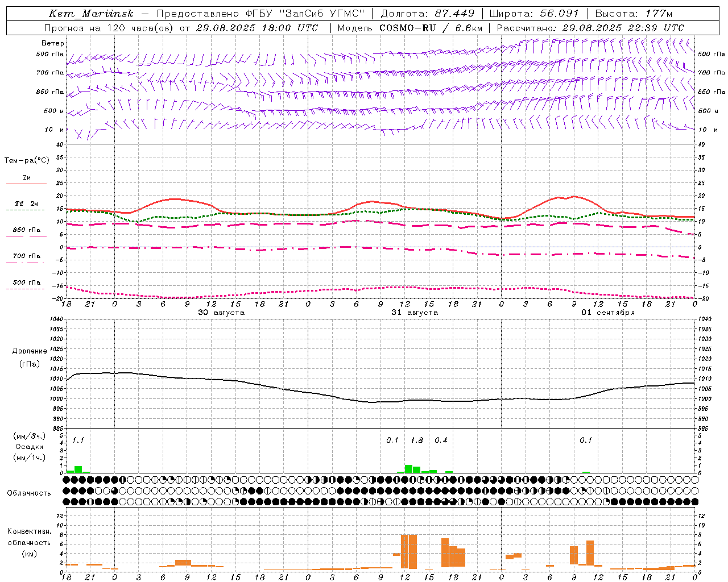Click the Ветер wind panel label
This screenshot has height=582, width=728.
click(53, 43)
